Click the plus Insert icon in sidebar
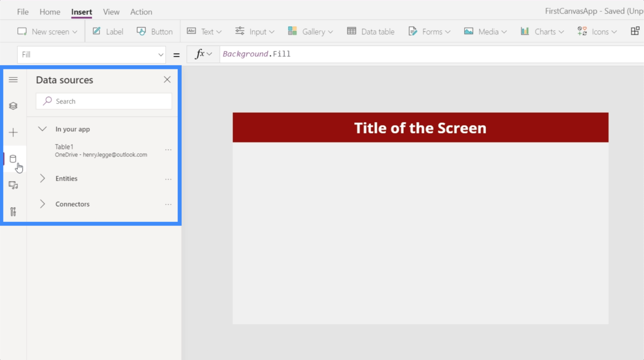644x360 pixels. (x=13, y=132)
